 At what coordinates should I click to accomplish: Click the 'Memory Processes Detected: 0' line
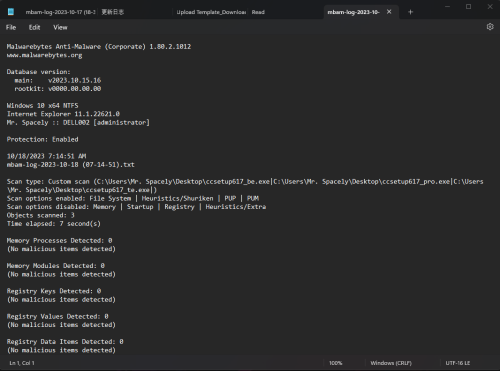click(x=59, y=241)
